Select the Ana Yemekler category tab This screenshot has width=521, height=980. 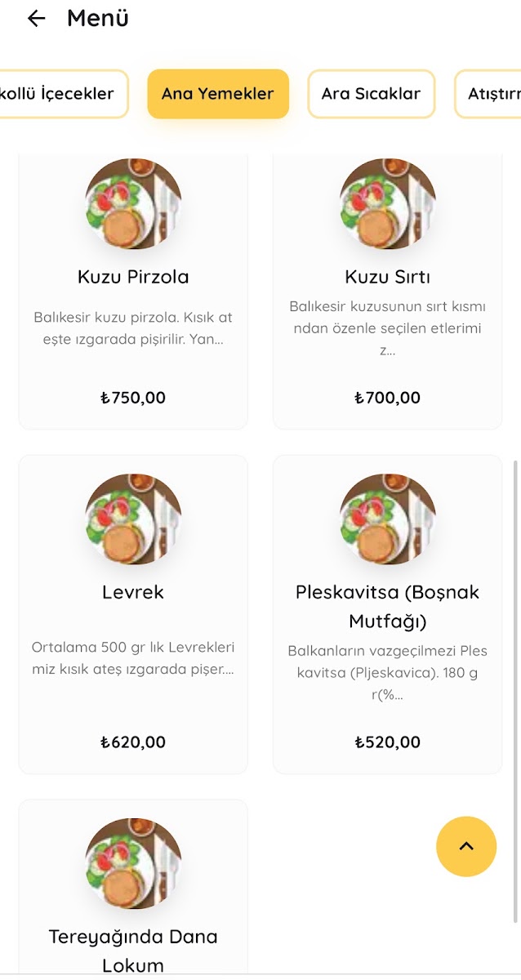[218, 94]
